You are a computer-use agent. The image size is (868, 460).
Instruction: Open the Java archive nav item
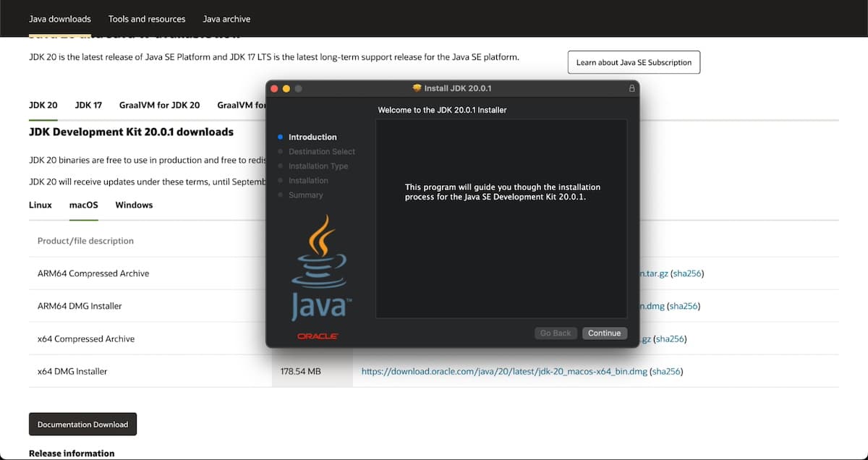coord(226,19)
